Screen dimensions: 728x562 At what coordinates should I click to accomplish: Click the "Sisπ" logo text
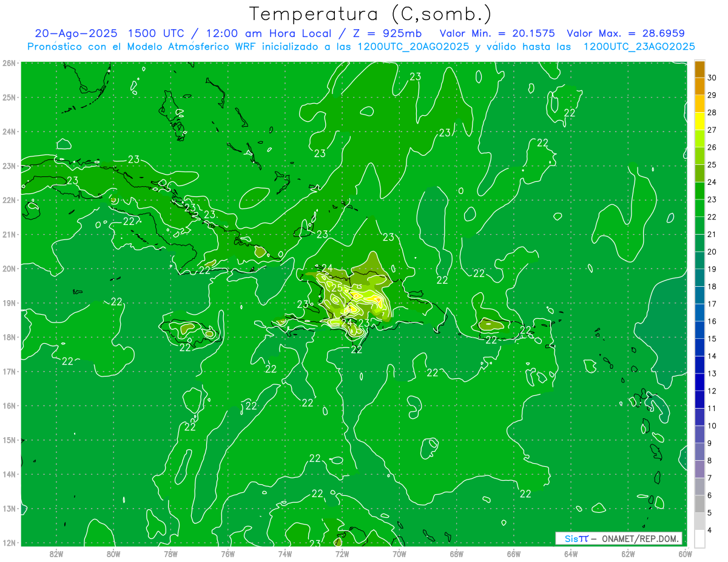pyautogui.click(x=576, y=538)
